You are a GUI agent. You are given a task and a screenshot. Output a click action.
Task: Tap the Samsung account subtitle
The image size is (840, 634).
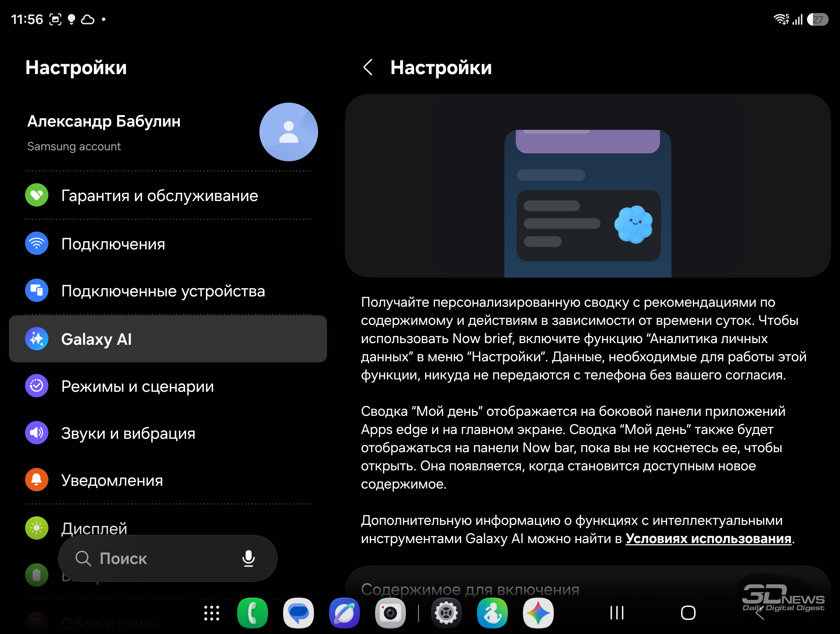click(x=74, y=146)
